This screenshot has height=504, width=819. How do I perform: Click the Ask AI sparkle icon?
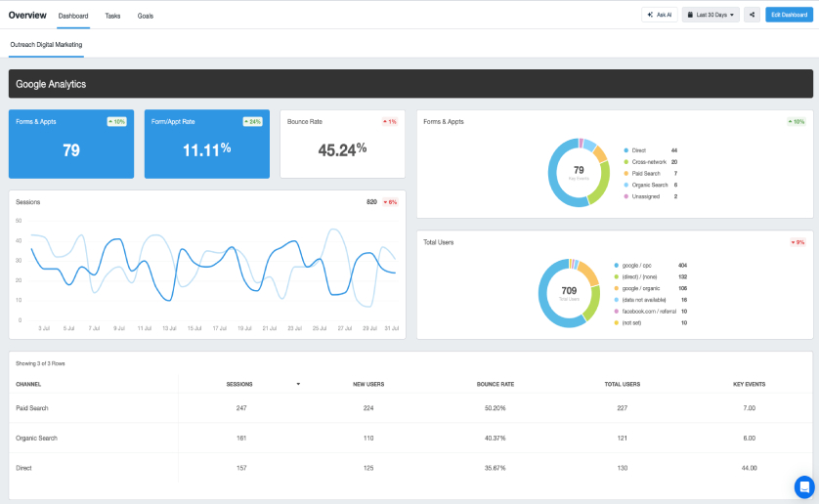[x=650, y=15]
